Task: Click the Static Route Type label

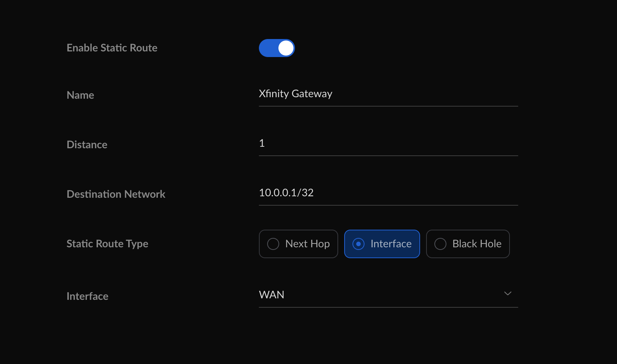Action: 107,244
